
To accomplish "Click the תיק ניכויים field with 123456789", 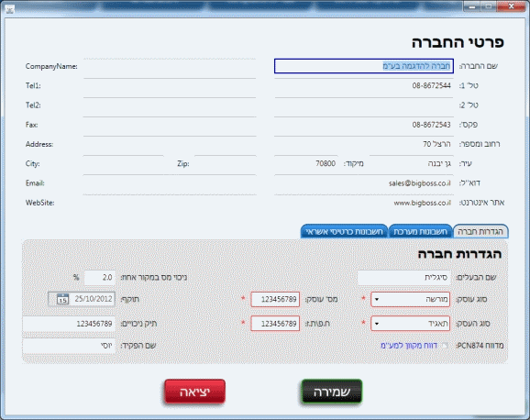I will [69, 324].
